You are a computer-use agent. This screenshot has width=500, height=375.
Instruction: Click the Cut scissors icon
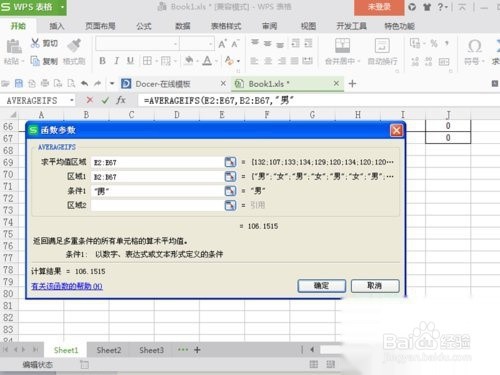(x=35, y=43)
